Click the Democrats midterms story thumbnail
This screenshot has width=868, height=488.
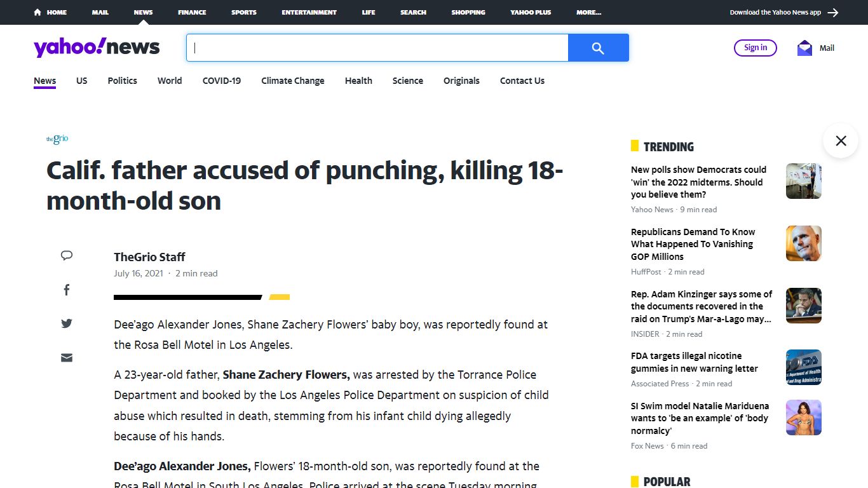click(x=804, y=181)
